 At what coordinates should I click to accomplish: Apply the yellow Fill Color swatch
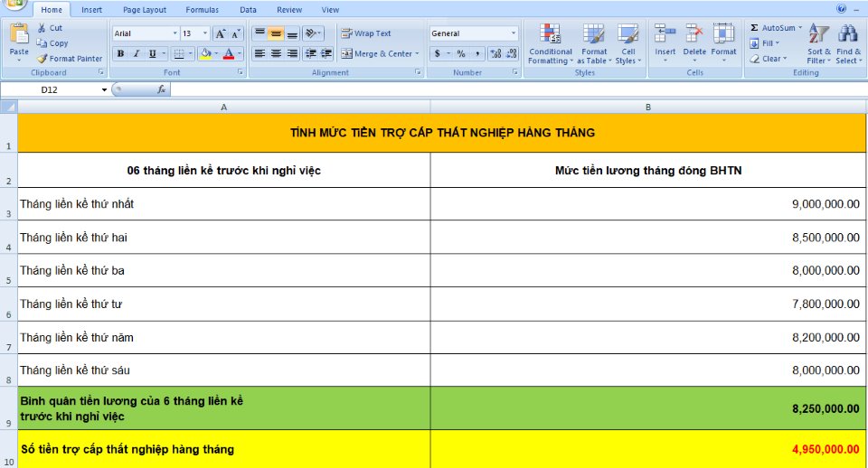coord(205,53)
